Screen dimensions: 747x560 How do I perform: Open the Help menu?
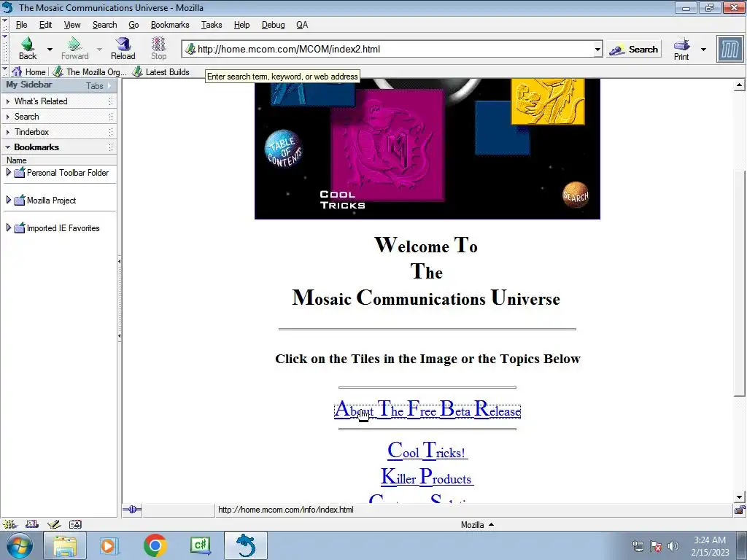click(x=241, y=25)
